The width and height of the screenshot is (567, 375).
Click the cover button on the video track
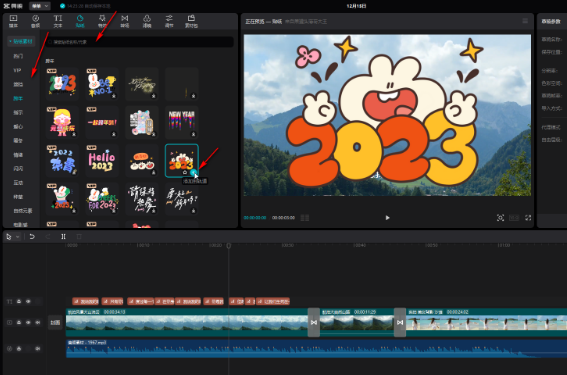click(55, 323)
